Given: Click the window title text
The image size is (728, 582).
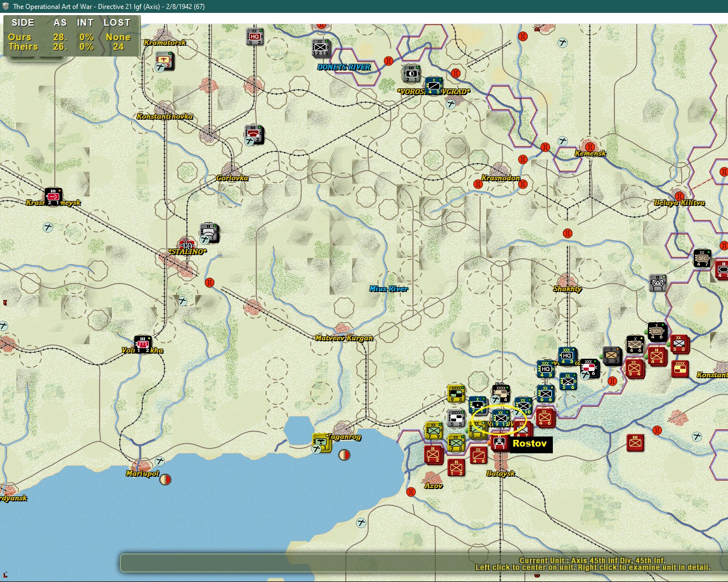Looking at the screenshot, I should (x=109, y=7).
